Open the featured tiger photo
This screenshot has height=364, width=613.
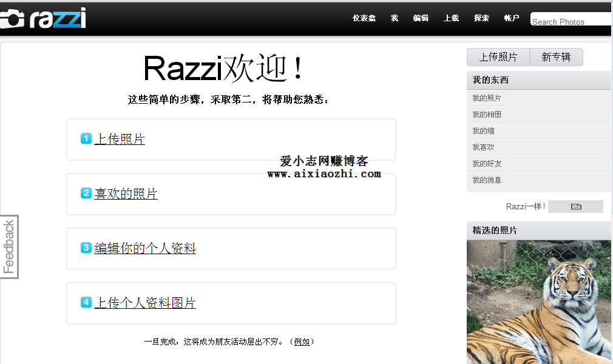[x=539, y=302]
